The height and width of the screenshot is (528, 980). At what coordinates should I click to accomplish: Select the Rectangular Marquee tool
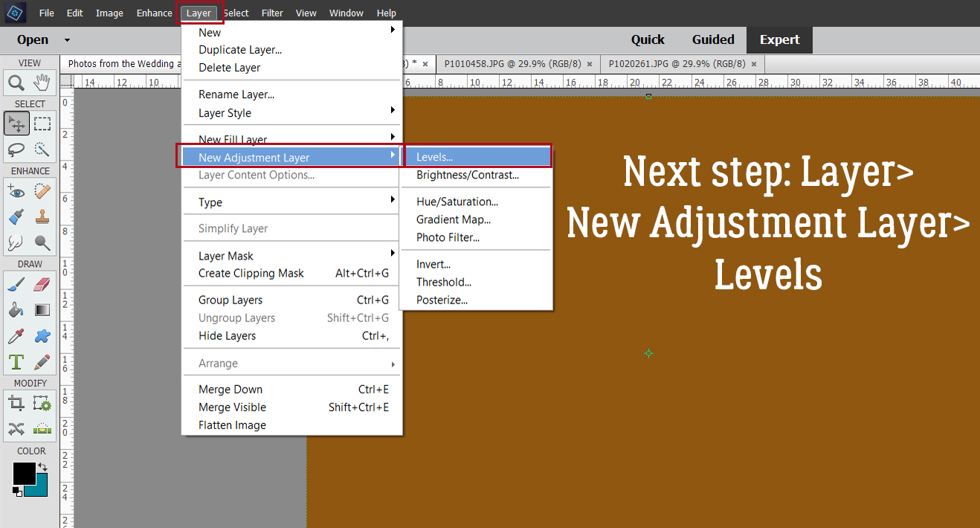[42, 123]
